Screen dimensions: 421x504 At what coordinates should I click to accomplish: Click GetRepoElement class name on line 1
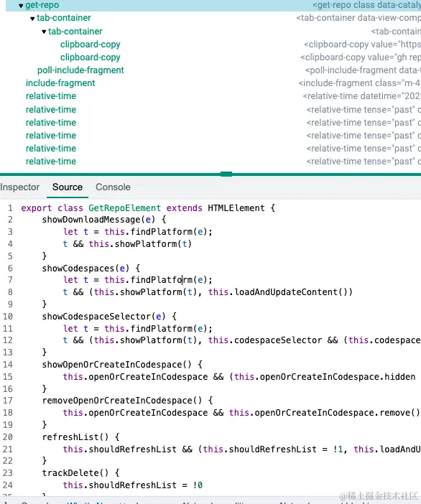point(124,208)
